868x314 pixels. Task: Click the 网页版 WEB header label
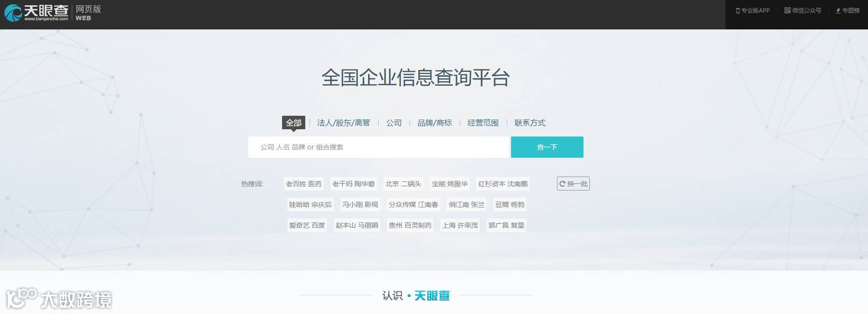coord(88,13)
